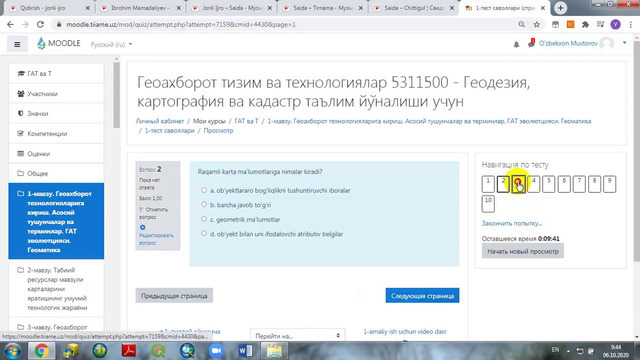Open the notifications bell
Viewport: 640px width, 360px height.
point(516,44)
